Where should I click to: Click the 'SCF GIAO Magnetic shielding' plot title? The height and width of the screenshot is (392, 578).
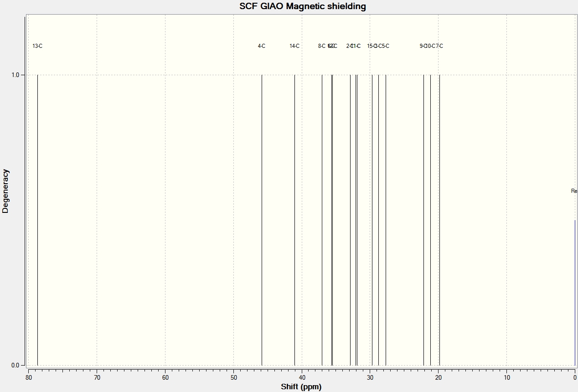tap(303, 6)
